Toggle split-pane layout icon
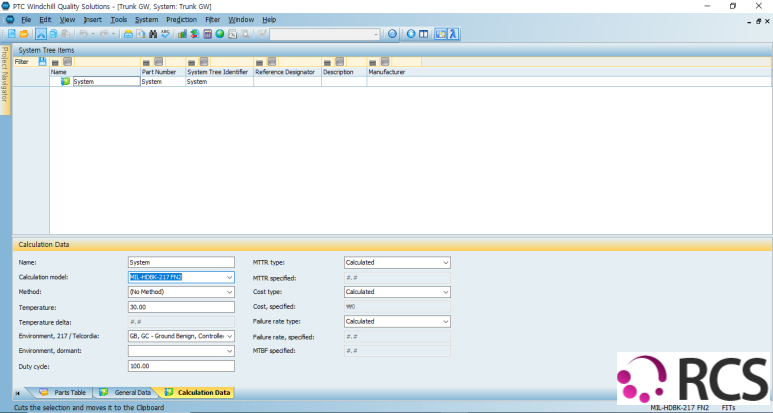 pyautogui.click(x=423, y=34)
